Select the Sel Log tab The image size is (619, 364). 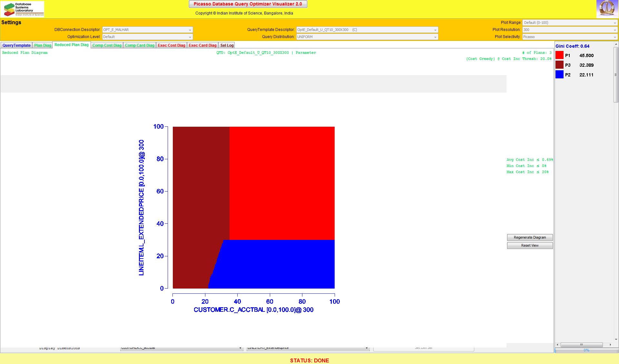point(227,45)
